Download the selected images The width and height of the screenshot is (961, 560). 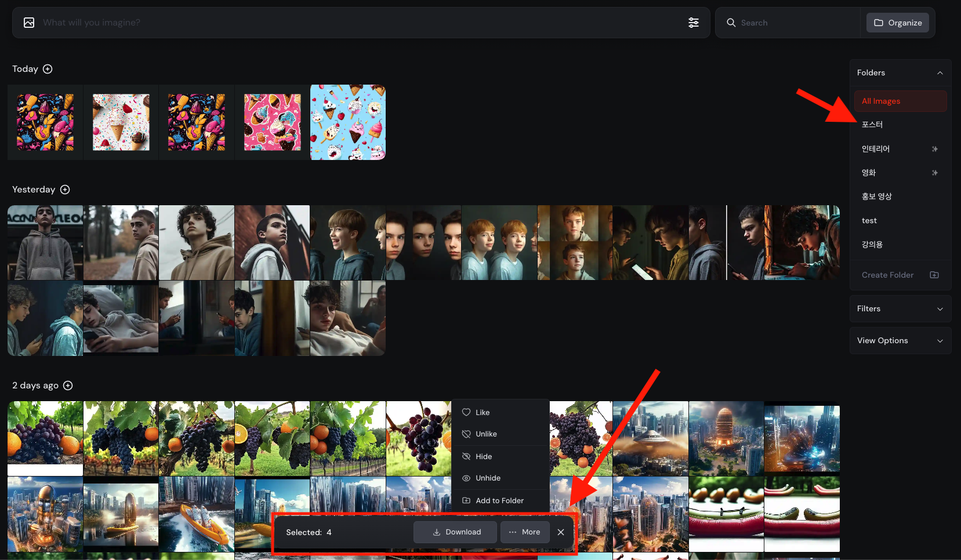455,532
